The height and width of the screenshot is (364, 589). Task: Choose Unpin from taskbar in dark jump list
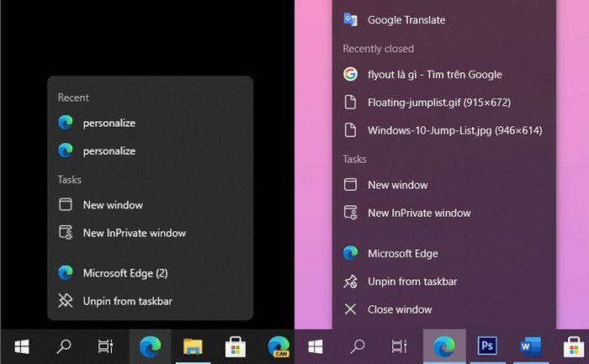tap(127, 300)
